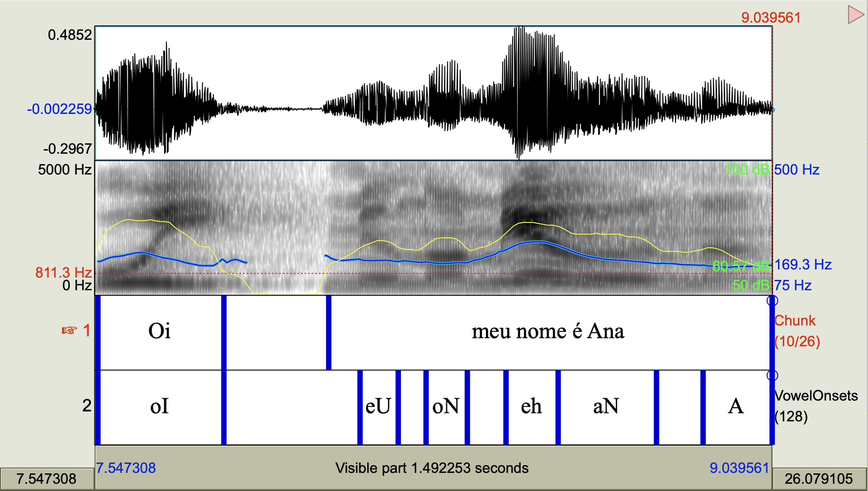Select the "oN" vowel interval
Image resolution: width=868 pixels, height=491 pixels.
click(446, 406)
